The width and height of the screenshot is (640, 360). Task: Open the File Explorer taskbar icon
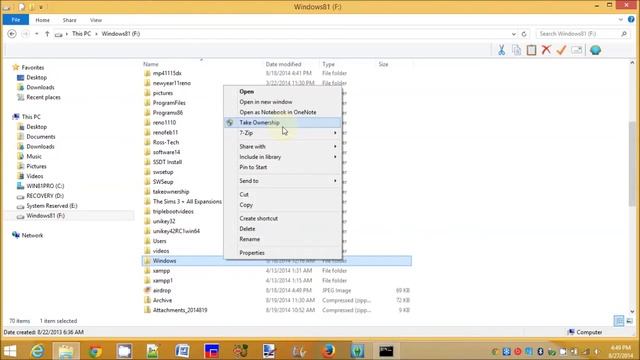pyautogui.click(x=66, y=351)
